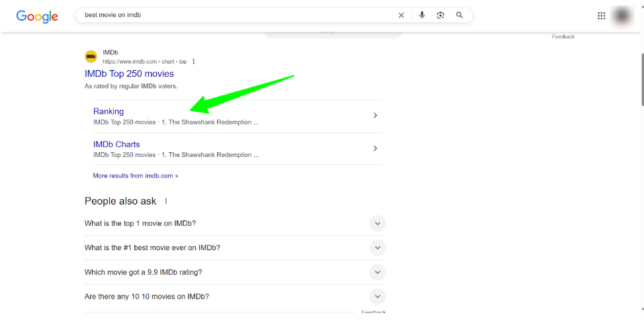Click the snippet text under Ranking
The height and width of the screenshot is (329, 644).
(x=176, y=122)
